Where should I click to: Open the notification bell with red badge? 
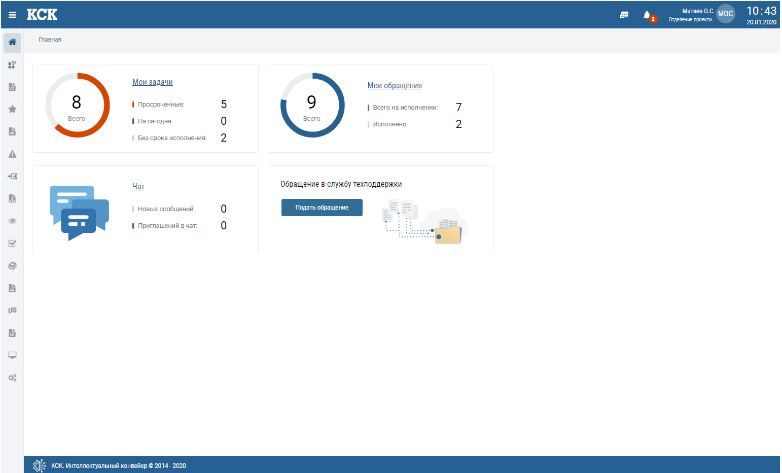pyautogui.click(x=648, y=15)
